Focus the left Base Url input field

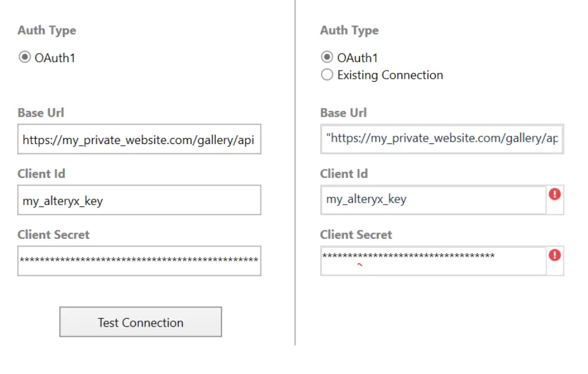coord(139,140)
